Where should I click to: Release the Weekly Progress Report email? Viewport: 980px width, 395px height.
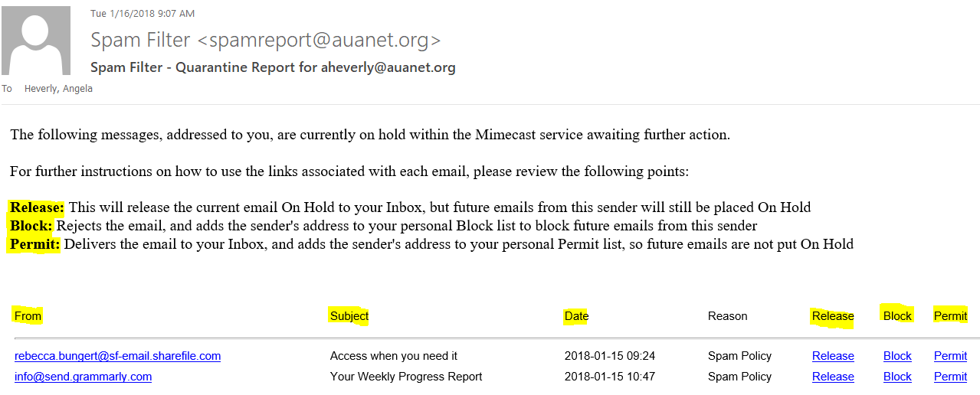point(833,377)
